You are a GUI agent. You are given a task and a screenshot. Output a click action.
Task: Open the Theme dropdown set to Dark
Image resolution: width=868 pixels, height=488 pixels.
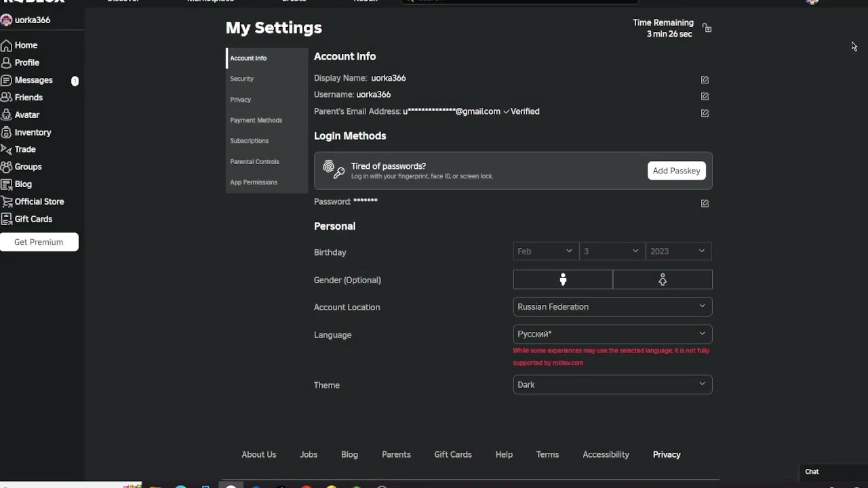(613, 384)
